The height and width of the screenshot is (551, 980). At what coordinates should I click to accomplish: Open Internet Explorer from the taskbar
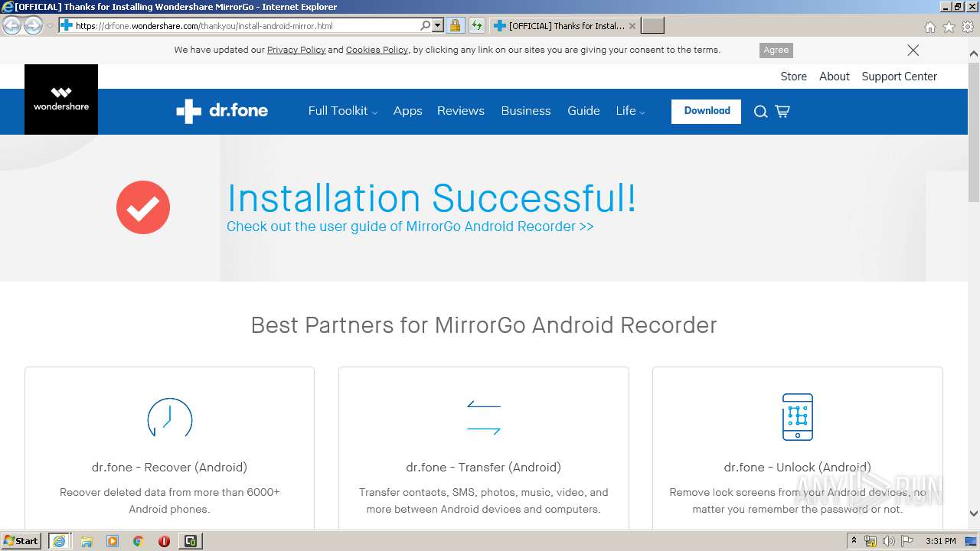59,541
